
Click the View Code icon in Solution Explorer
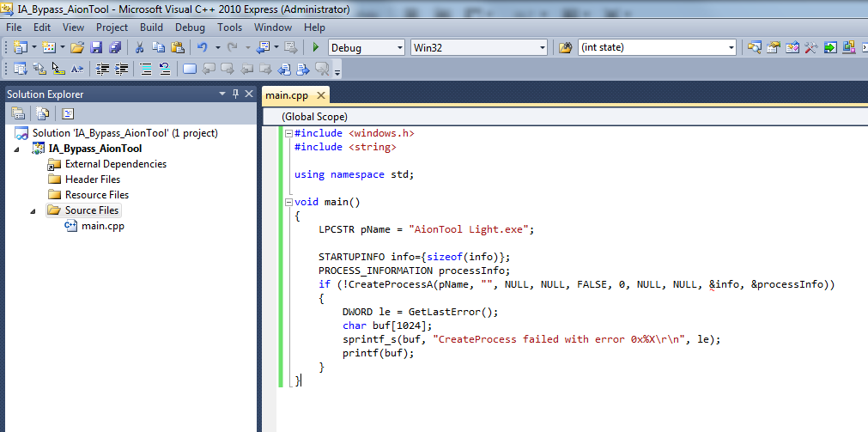click(x=68, y=113)
